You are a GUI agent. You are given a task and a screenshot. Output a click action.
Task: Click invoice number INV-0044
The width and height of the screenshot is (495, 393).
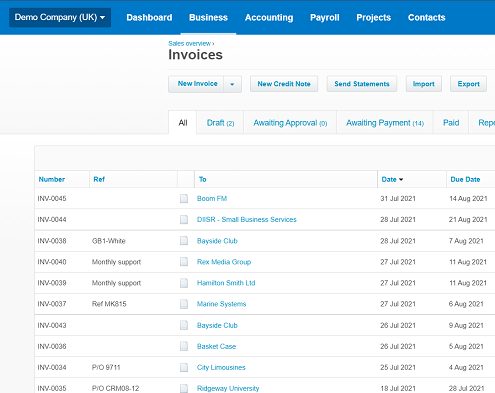52,220
